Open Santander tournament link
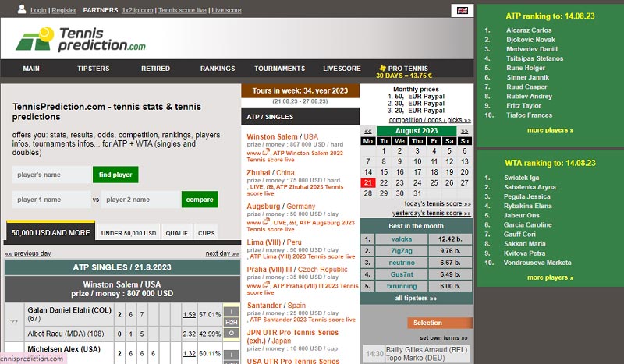The height and width of the screenshot is (364, 624). pyautogui.click(x=264, y=305)
